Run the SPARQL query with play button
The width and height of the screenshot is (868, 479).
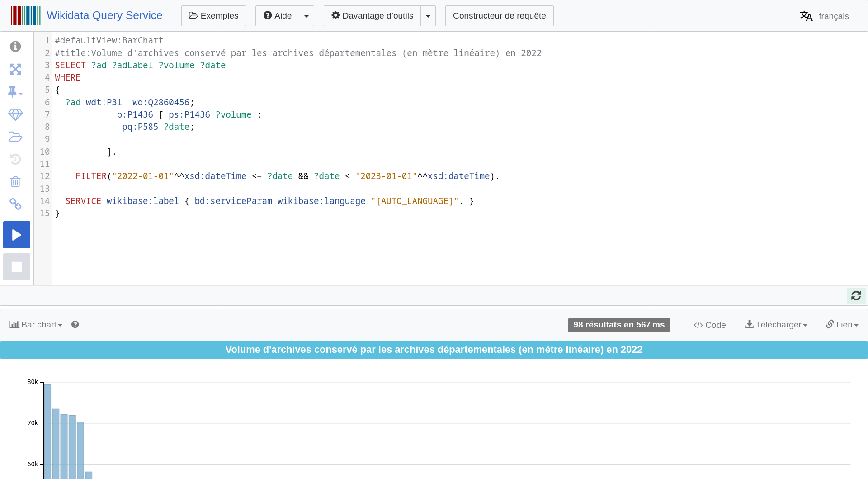click(17, 235)
